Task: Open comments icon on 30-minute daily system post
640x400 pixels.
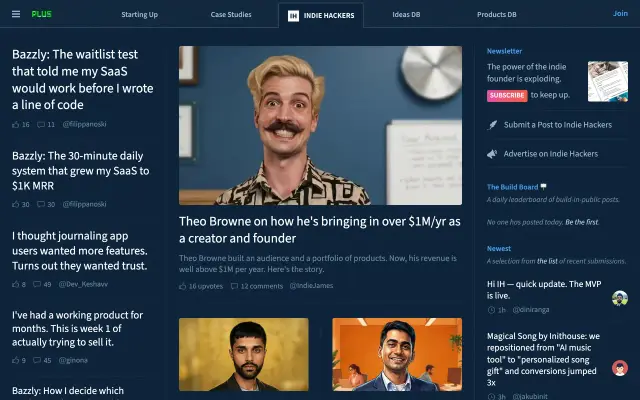Action: (41, 204)
